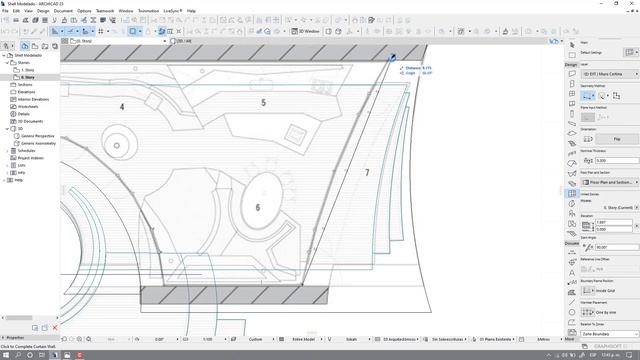
Task: Open the Design menu
Action: click(x=43, y=11)
